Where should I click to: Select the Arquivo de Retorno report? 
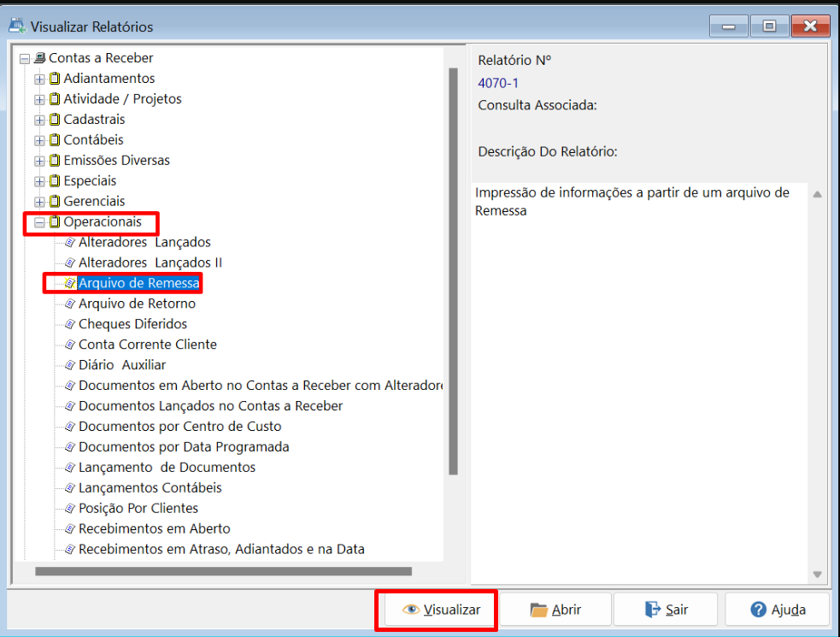[x=137, y=304]
